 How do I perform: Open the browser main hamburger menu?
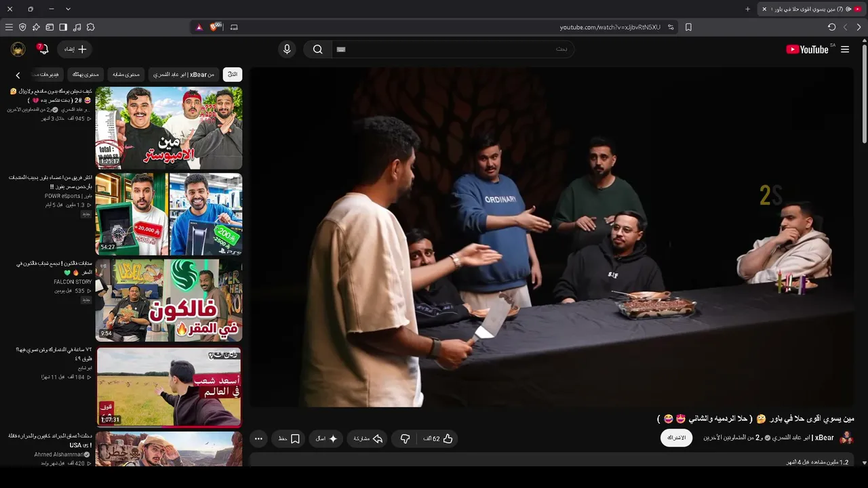(x=9, y=27)
